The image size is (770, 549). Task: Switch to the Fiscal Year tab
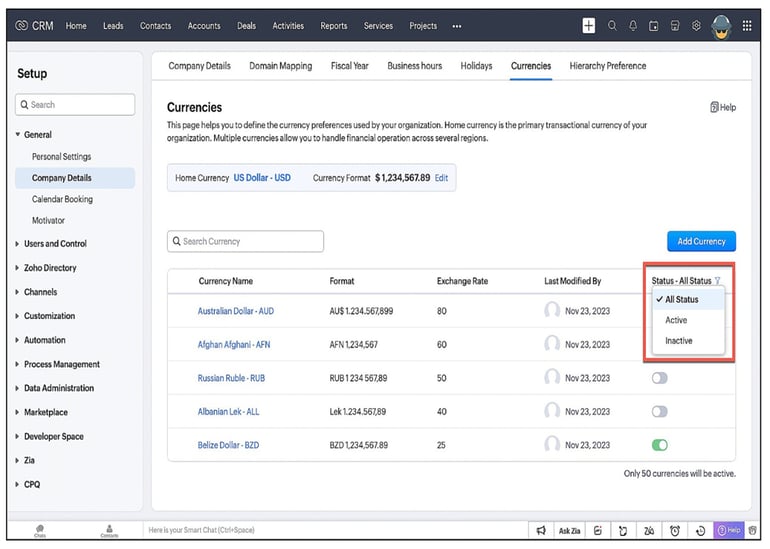[x=349, y=66]
